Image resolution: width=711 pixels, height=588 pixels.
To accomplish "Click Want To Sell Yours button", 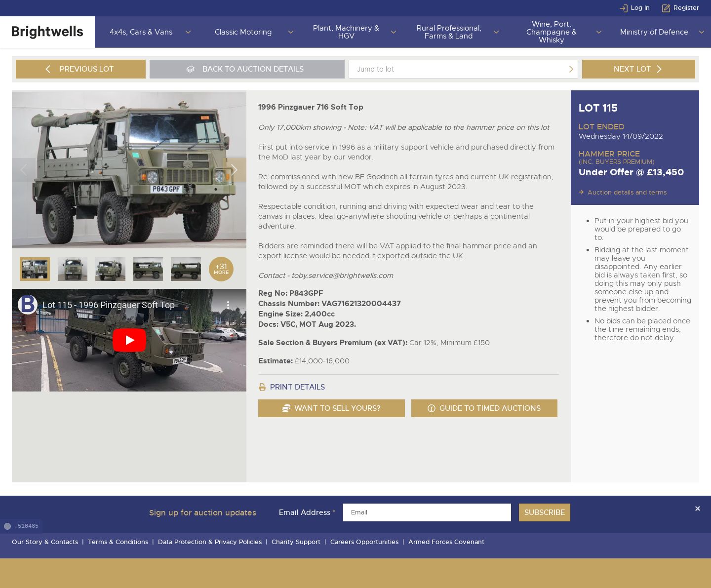I will pyautogui.click(x=331, y=408).
